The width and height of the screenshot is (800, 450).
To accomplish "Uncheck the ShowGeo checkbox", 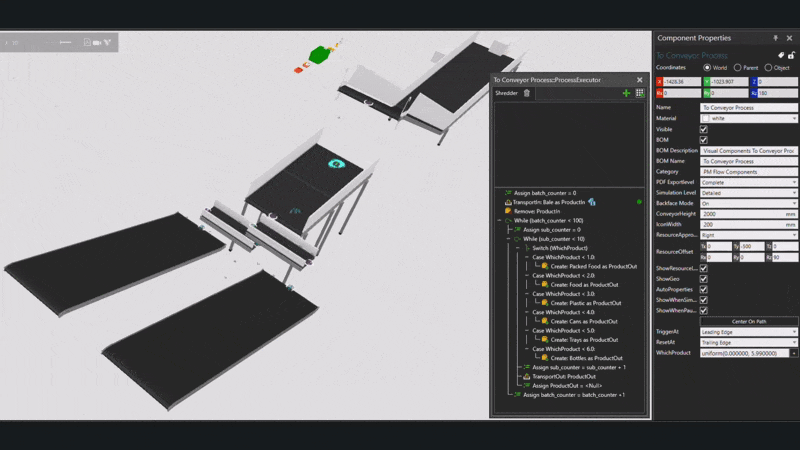I will 704,279.
